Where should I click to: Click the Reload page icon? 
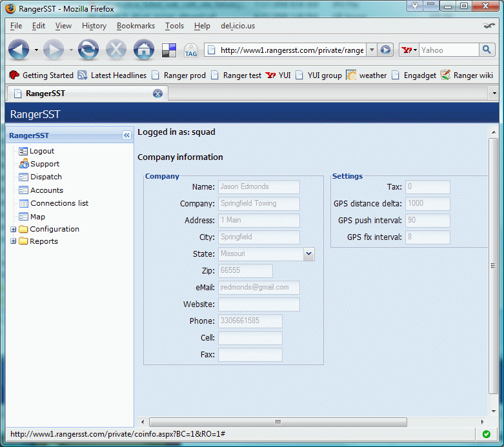pyautogui.click(x=88, y=50)
